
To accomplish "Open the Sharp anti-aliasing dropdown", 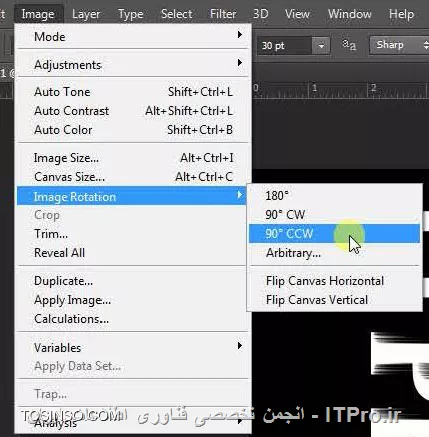I will [x=399, y=45].
